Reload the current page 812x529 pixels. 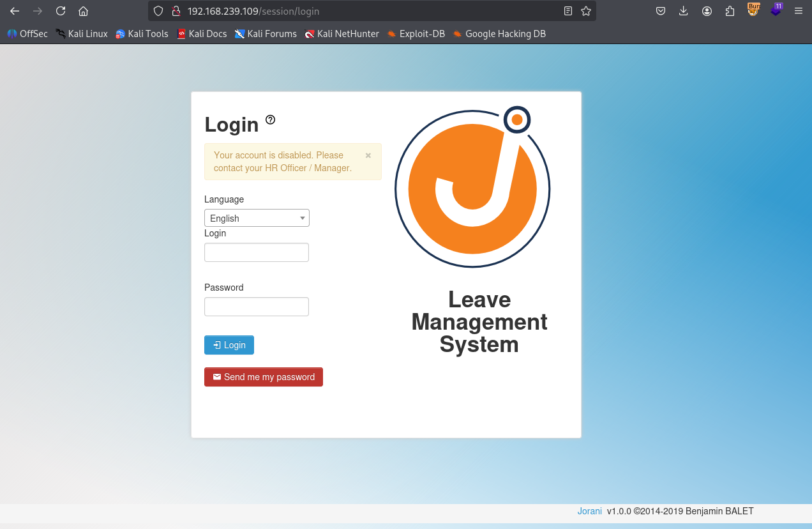[61, 11]
